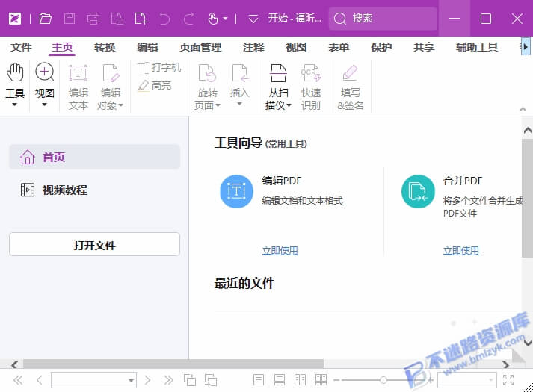The height and width of the screenshot is (392, 533).
Task: Select continuous facing view mode
Action: point(321,380)
